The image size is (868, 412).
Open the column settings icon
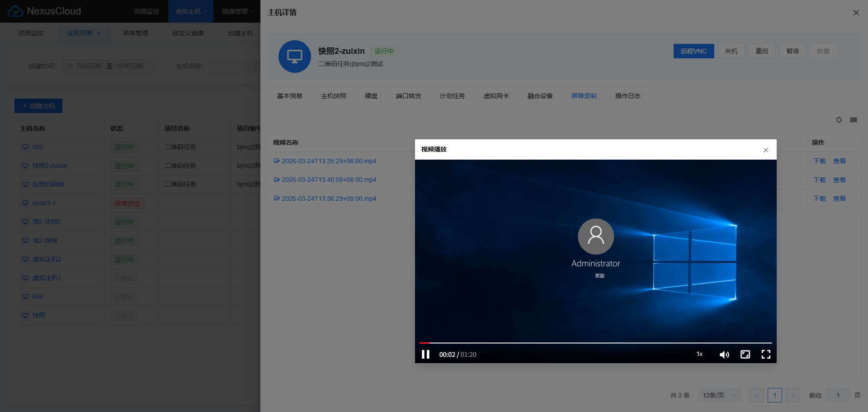tap(854, 120)
